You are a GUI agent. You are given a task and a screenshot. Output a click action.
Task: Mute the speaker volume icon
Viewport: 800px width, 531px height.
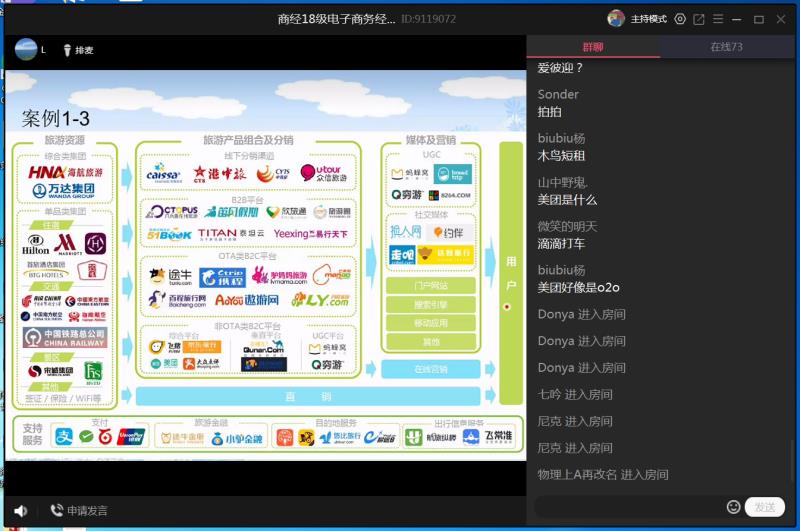tap(21, 510)
